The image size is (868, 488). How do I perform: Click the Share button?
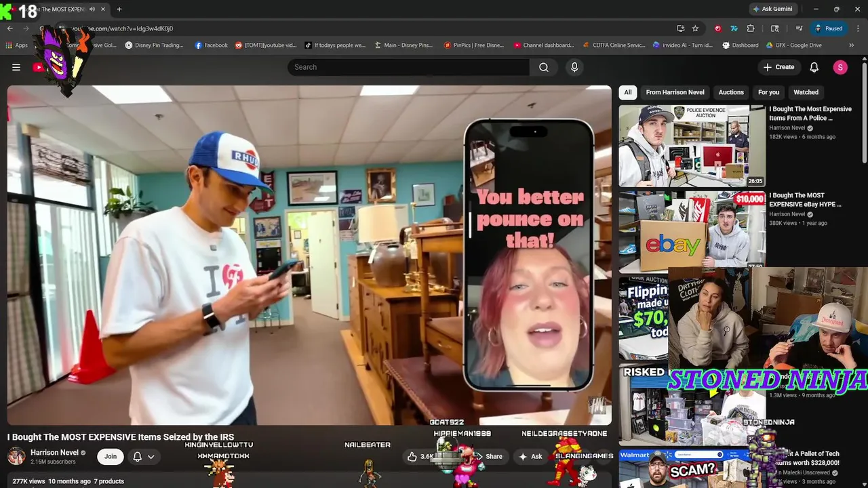coord(488,456)
